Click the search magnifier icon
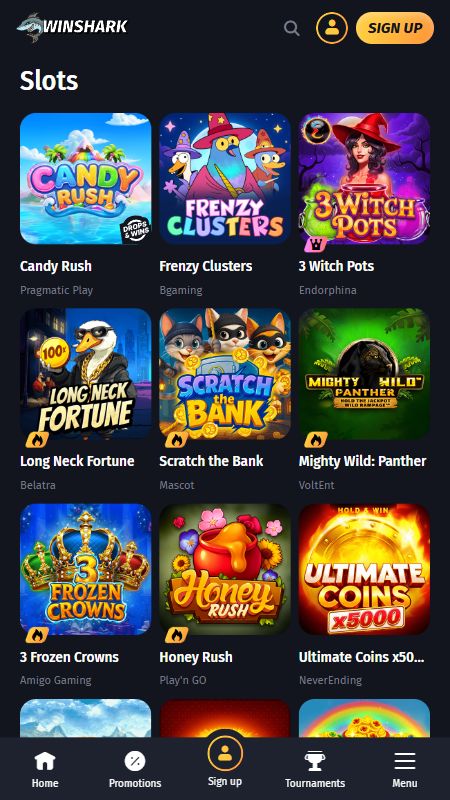This screenshot has height=800, width=450. coord(292,28)
